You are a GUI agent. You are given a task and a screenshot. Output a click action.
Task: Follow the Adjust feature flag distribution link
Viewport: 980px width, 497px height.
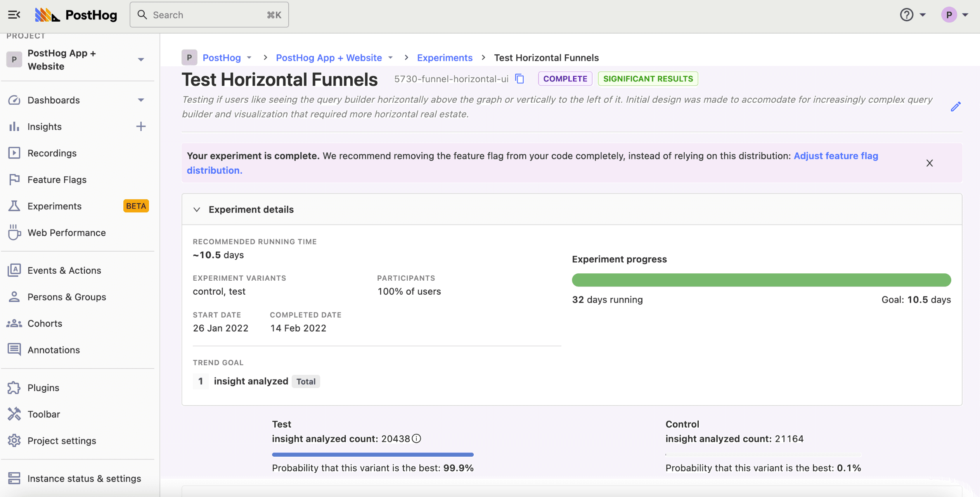[836, 156]
